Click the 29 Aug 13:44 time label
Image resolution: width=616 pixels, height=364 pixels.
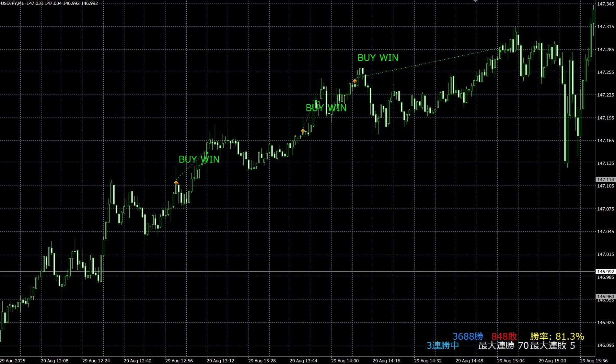(303, 361)
